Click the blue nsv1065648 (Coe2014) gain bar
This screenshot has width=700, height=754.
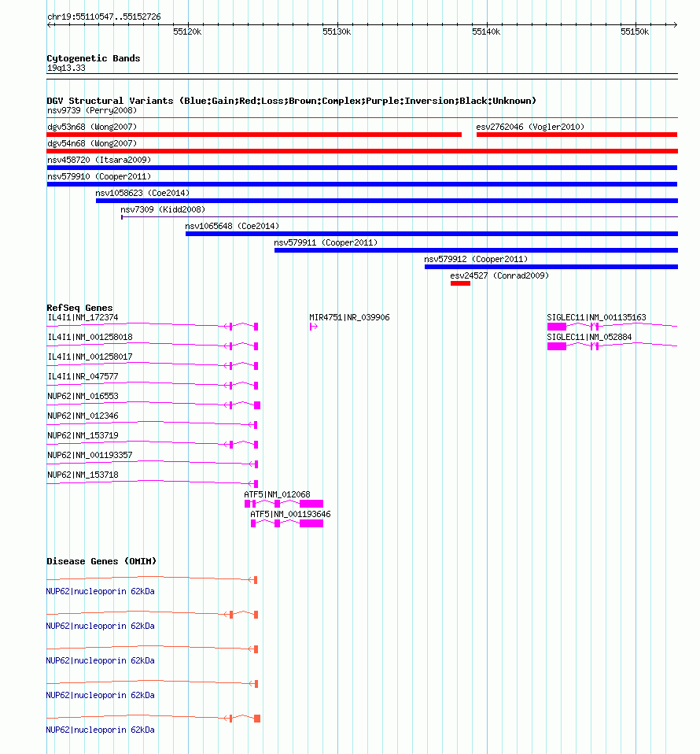[x=432, y=234]
